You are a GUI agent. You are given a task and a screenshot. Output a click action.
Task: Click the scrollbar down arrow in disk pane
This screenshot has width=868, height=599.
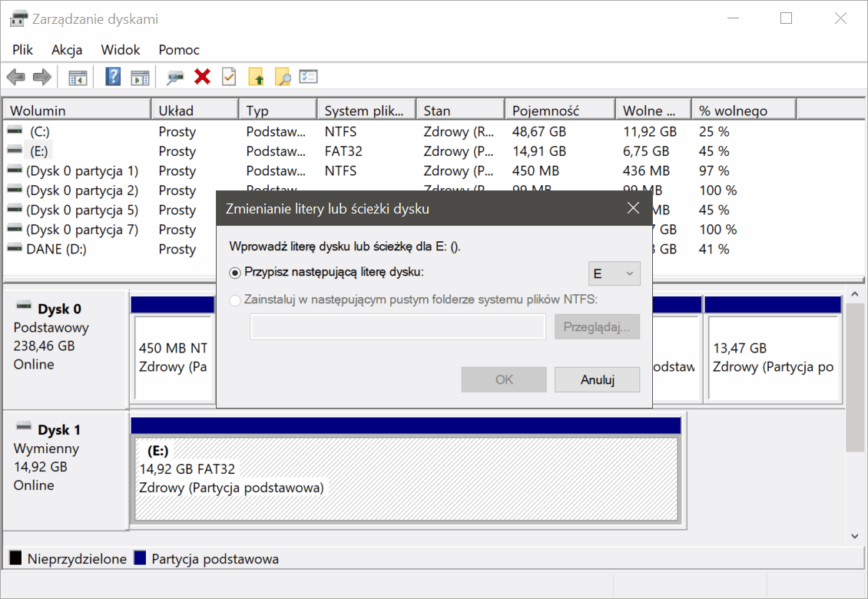point(855,536)
